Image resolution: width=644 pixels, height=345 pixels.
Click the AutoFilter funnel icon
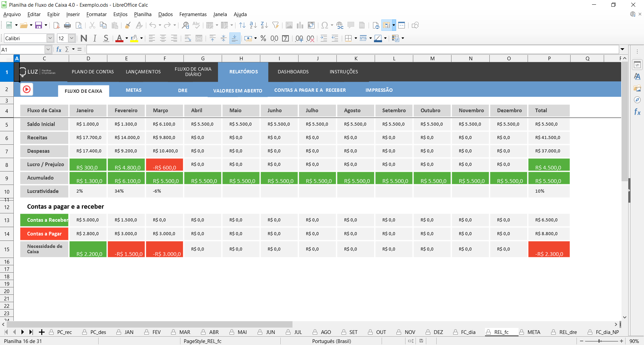pos(275,25)
